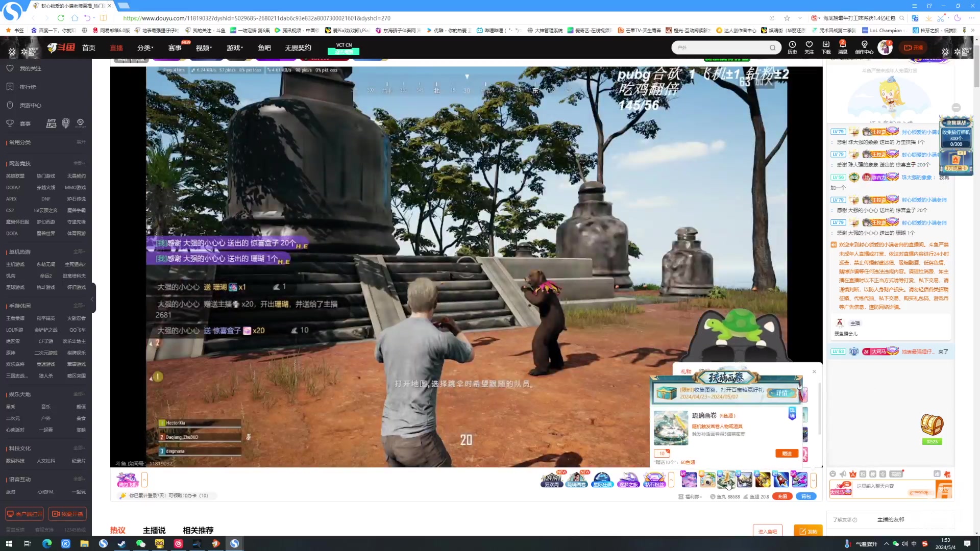Click the 下载 download icon
Screen dimensions: 980x551
pos(826,47)
